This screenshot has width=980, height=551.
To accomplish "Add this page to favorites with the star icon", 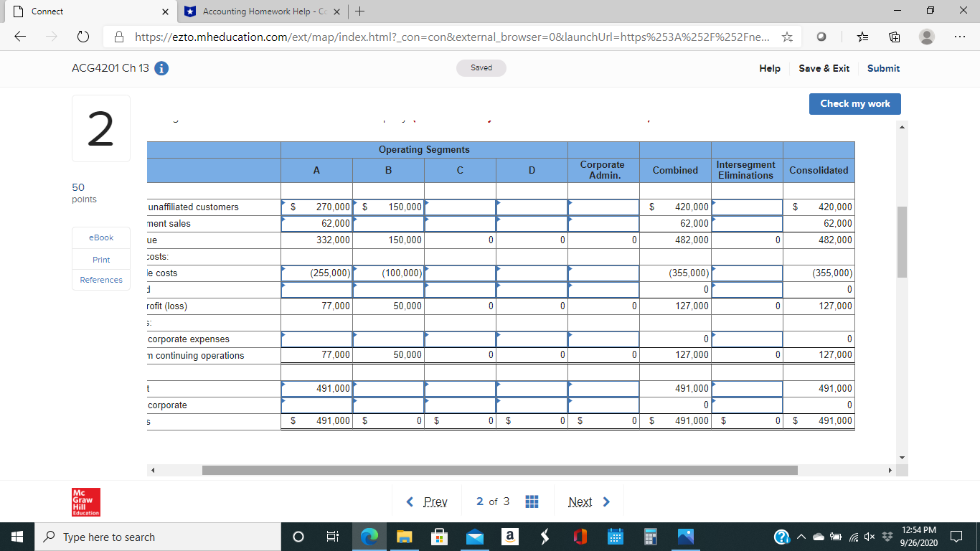I will 787,37.
